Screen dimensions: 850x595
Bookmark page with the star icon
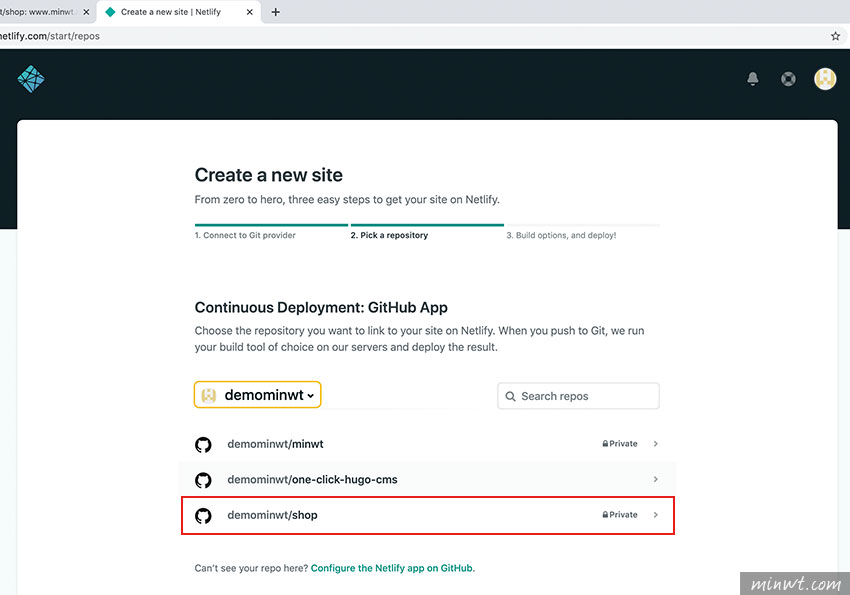coord(835,36)
